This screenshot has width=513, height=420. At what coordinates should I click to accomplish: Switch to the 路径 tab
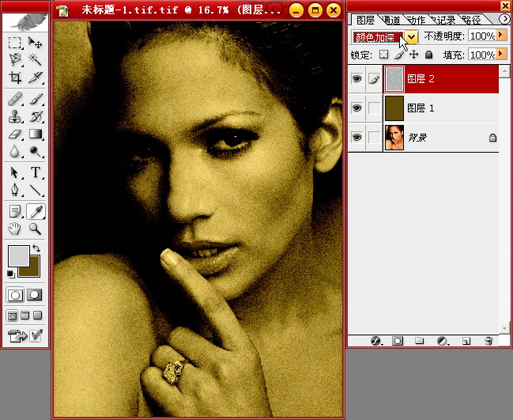click(x=472, y=21)
